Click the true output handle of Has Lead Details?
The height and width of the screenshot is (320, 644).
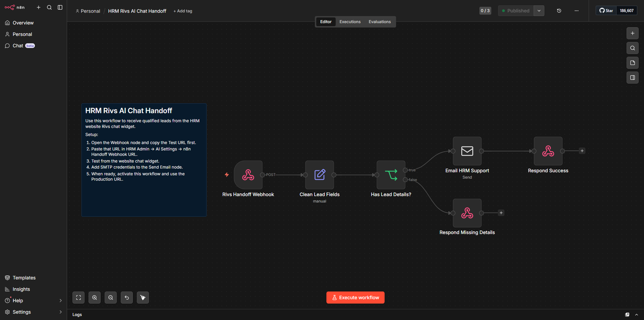click(405, 170)
